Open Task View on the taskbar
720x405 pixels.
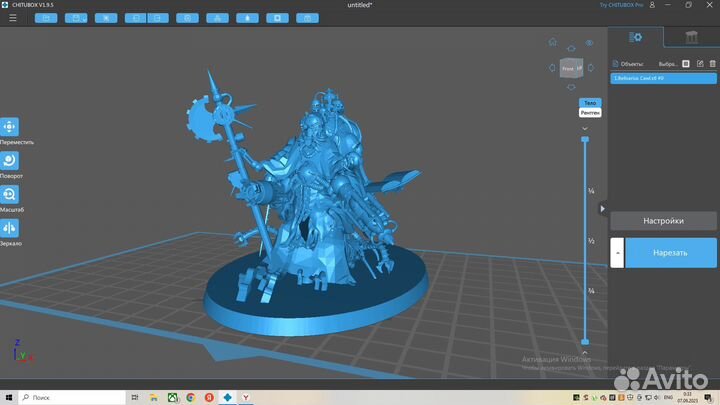click(135, 398)
